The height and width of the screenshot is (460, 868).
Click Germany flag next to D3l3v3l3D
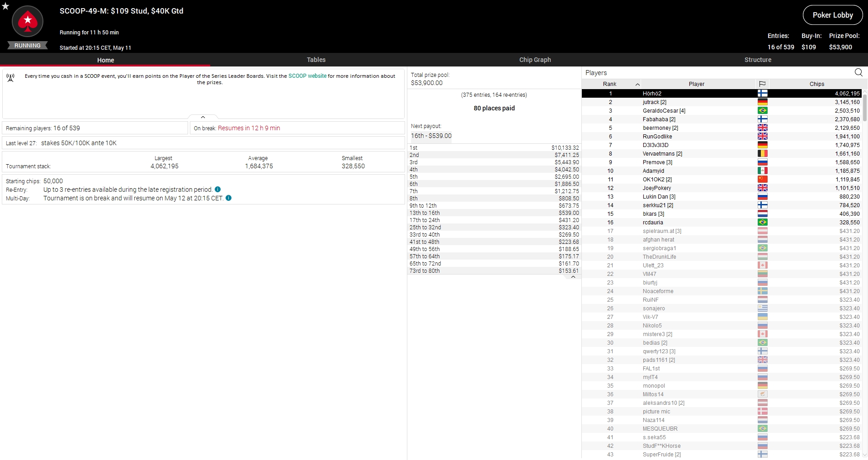click(763, 145)
